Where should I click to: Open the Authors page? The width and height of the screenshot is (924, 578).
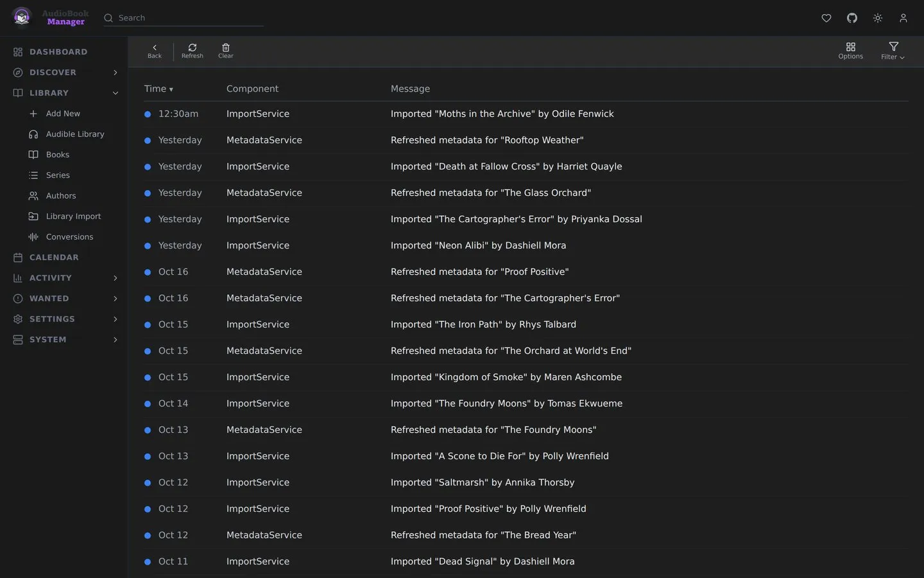(x=61, y=196)
